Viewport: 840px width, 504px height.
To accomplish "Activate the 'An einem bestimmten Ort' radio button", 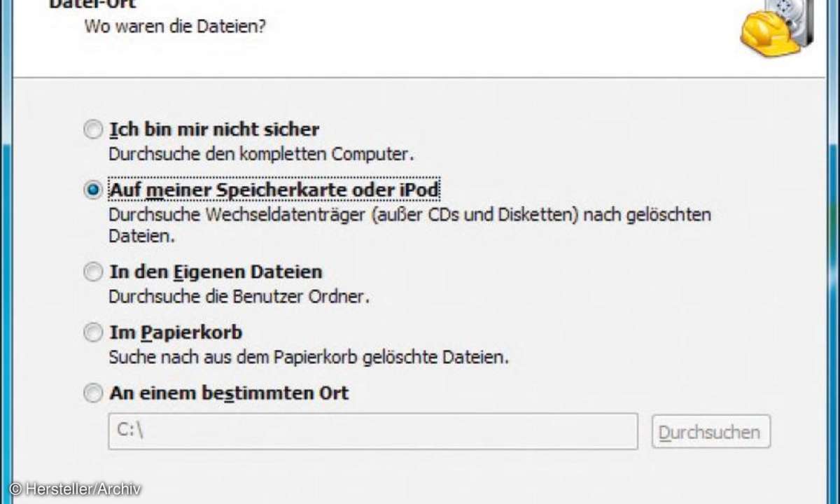I will click(93, 393).
